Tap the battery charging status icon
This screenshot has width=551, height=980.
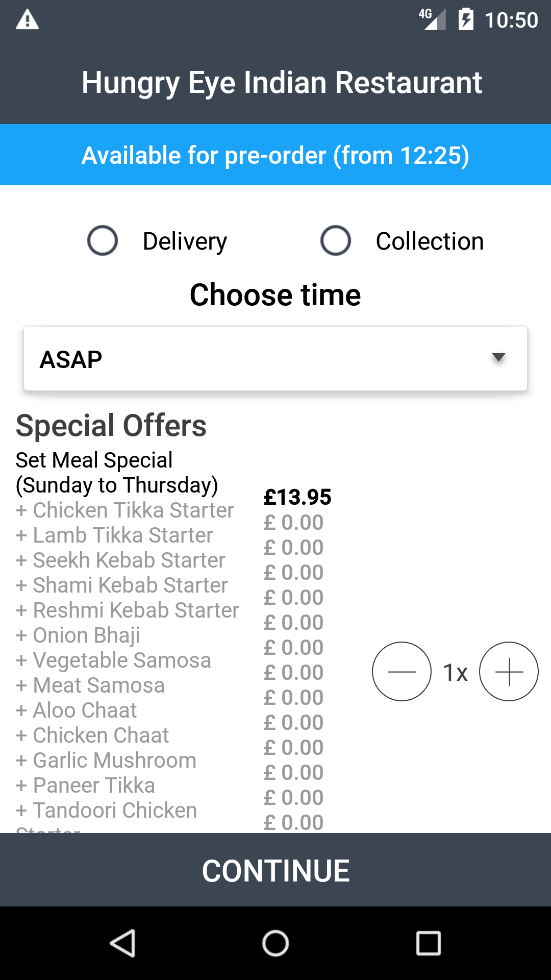pyautogui.click(x=466, y=20)
